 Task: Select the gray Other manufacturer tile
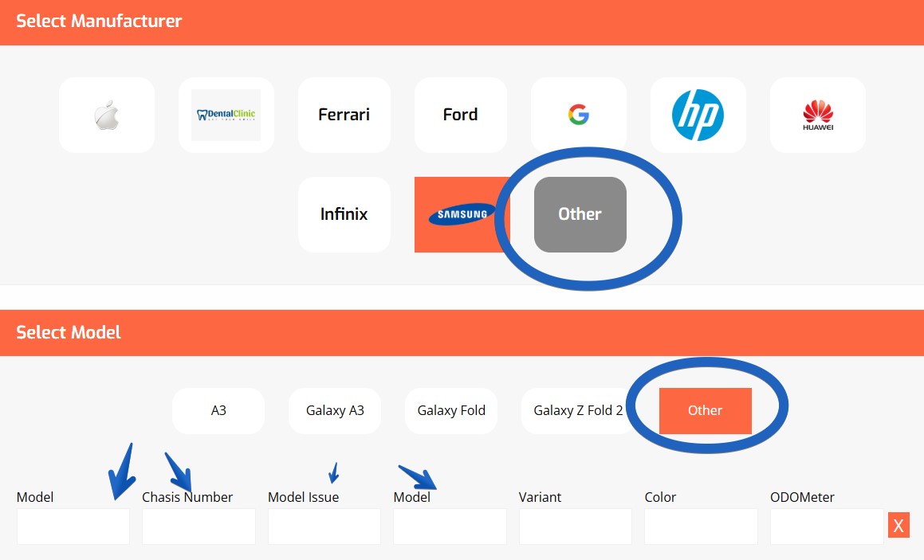(580, 214)
